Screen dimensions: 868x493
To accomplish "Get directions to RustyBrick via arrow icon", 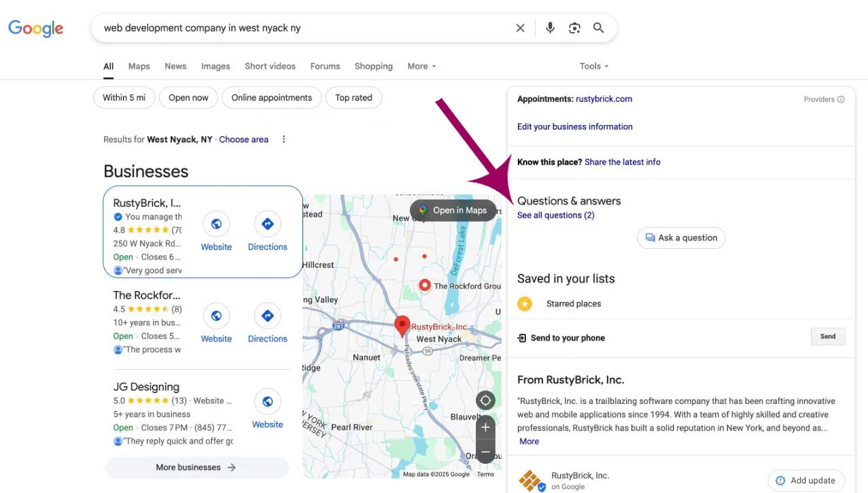I will click(267, 224).
